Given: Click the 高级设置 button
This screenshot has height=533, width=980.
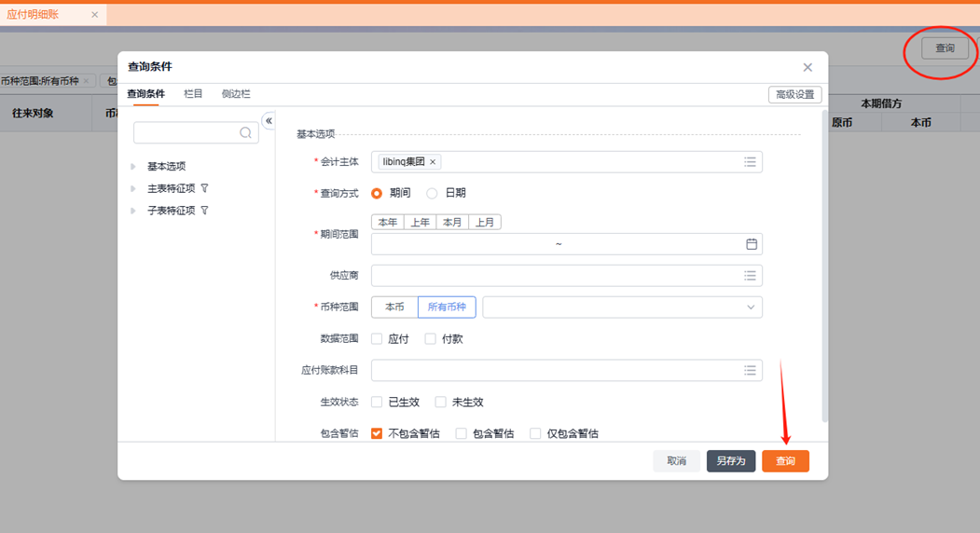Looking at the screenshot, I should (795, 94).
